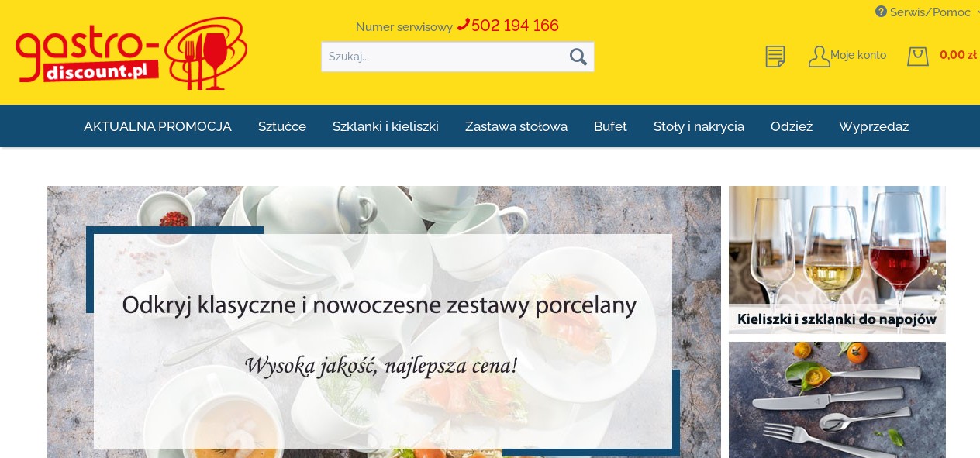Click the search magnifier icon

point(578,57)
